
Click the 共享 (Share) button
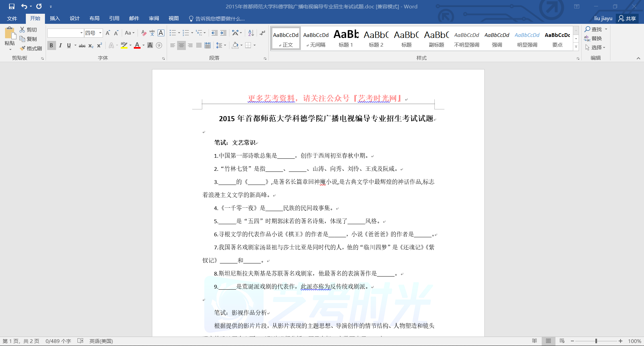click(627, 18)
